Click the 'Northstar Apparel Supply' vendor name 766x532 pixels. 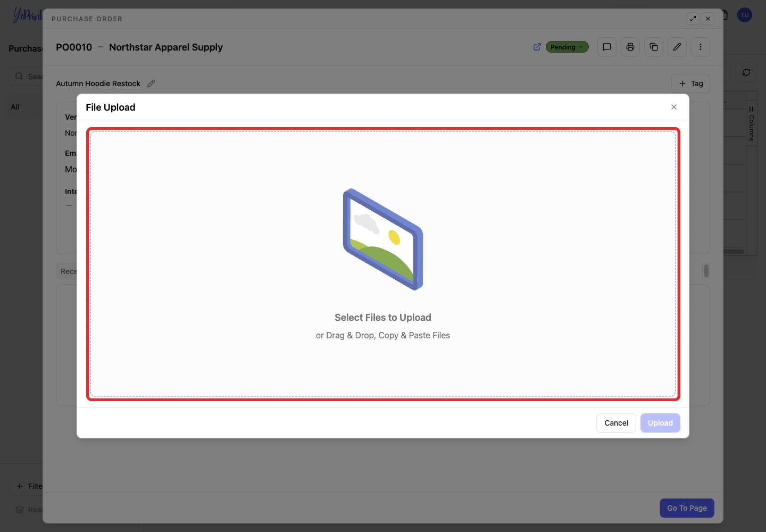click(x=166, y=47)
